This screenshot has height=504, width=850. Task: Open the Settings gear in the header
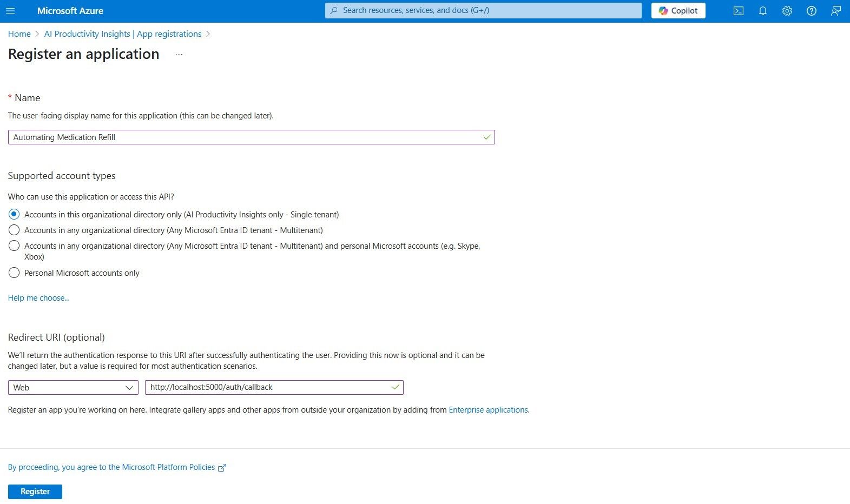(787, 11)
